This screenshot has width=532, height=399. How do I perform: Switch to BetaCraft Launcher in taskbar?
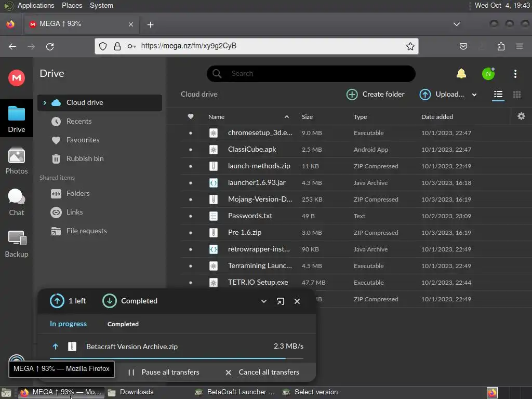tap(236, 392)
